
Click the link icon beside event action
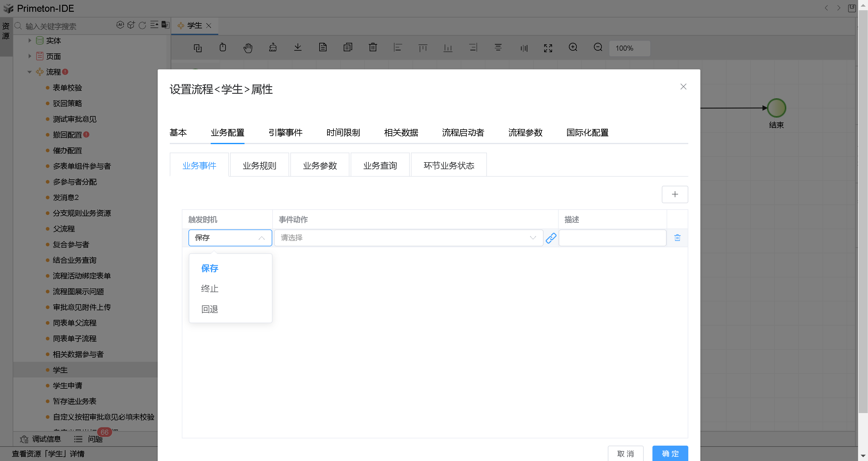[x=551, y=238]
